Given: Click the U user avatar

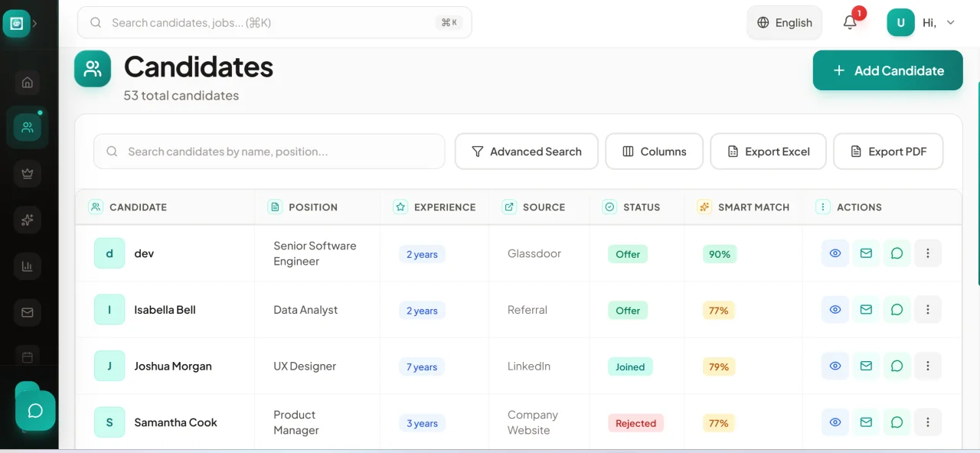Looking at the screenshot, I should point(900,22).
